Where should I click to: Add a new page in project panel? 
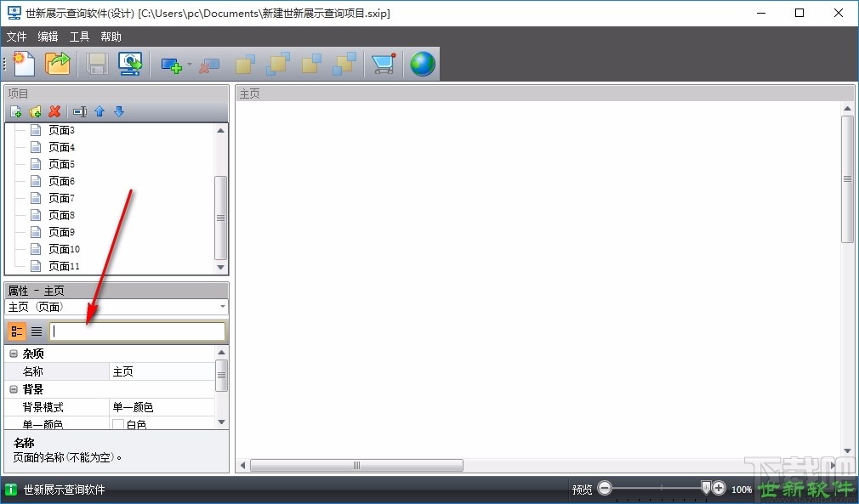16,111
